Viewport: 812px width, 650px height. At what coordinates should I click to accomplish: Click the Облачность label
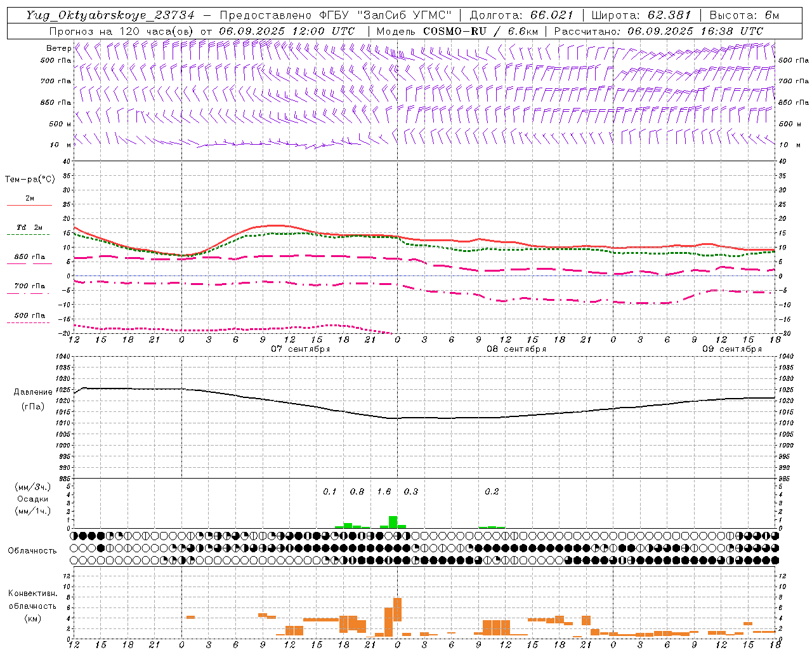pyautogui.click(x=32, y=551)
